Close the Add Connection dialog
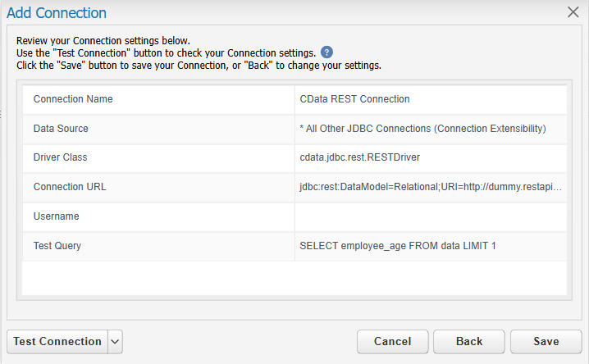Viewport: 589px width, 364px height. click(x=573, y=12)
